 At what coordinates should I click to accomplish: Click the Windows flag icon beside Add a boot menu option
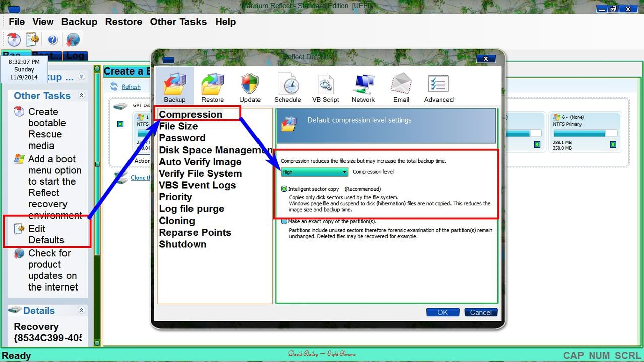[x=19, y=159]
